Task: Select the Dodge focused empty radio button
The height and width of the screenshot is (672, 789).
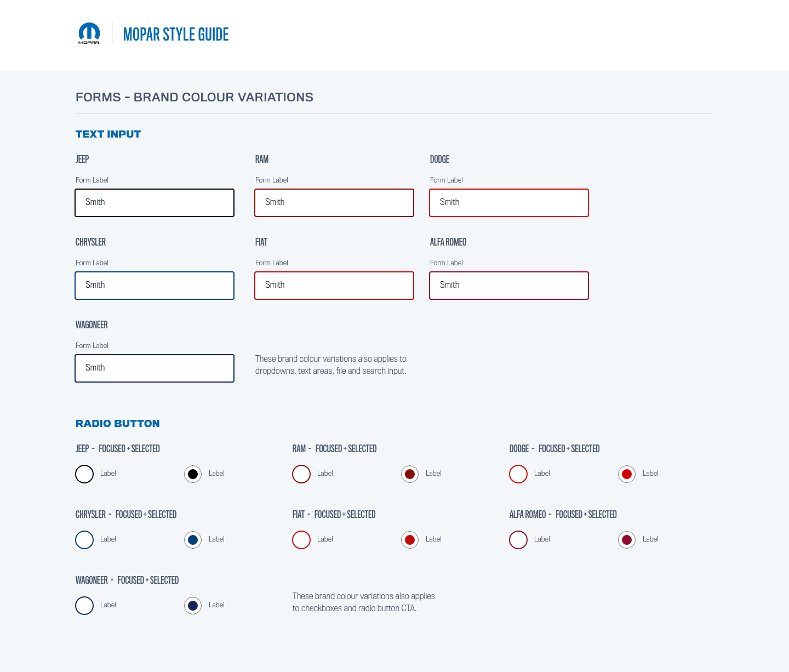Action: 518,474
